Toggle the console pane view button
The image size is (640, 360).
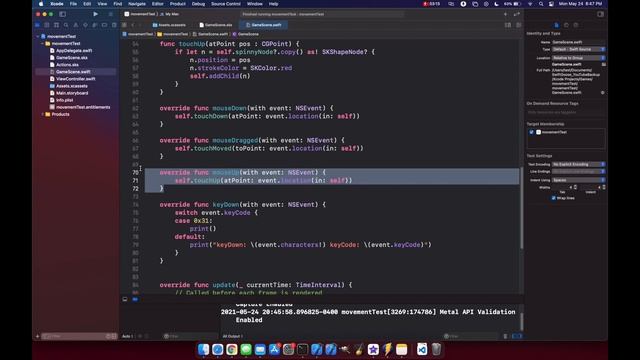(517, 336)
